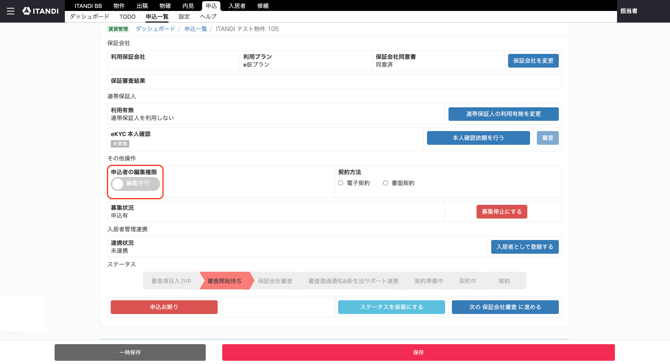Click the 本人確認依頼を行う button
The width and height of the screenshot is (670, 364).
point(478,138)
